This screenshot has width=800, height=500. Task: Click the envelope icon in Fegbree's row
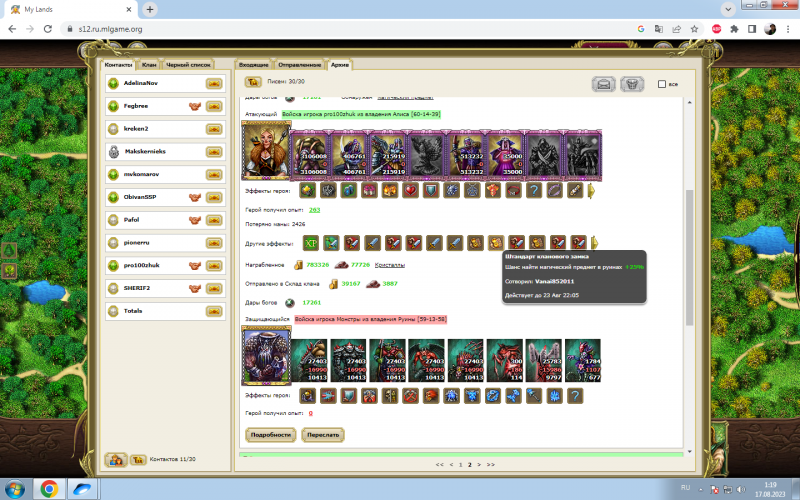point(214,106)
